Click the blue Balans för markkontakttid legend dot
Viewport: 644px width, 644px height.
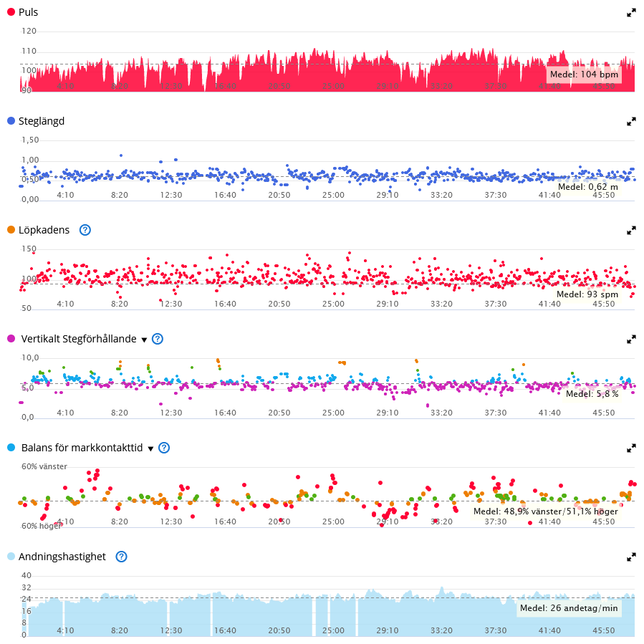click(11, 447)
